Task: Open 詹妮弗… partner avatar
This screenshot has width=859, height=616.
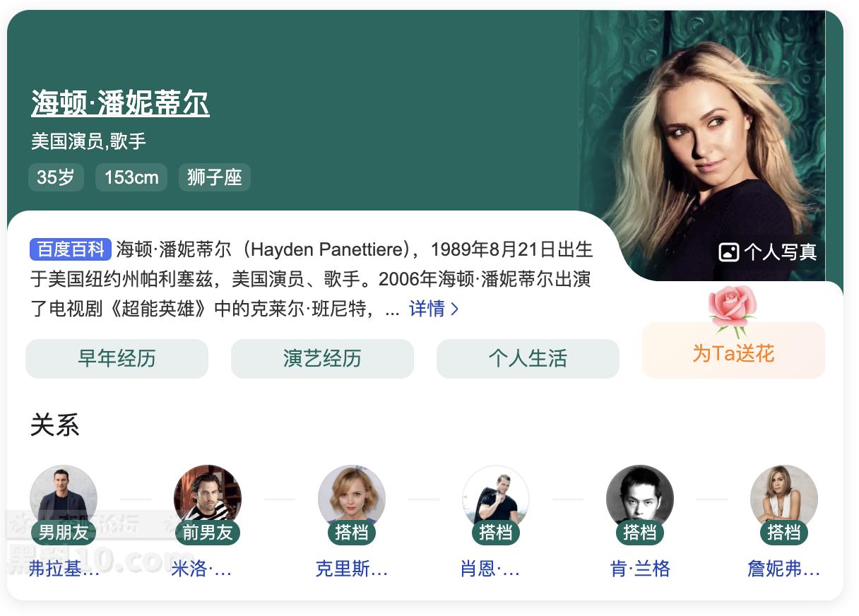Action: tap(784, 499)
